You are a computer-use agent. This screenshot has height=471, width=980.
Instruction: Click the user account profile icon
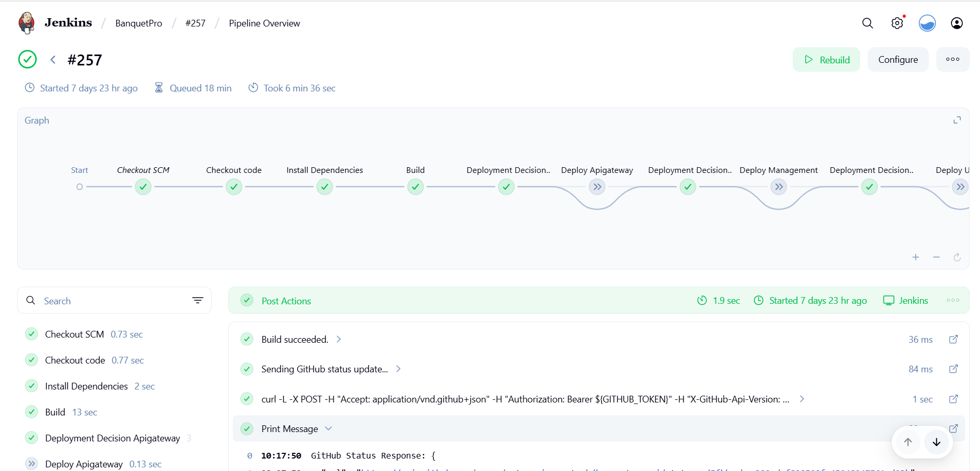(957, 23)
